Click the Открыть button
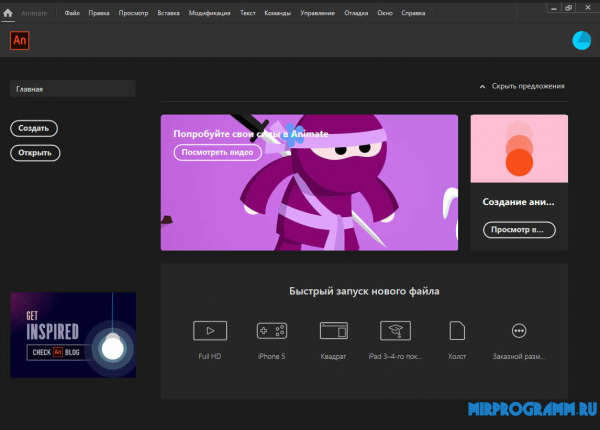This screenshot has height=430, width=600. tap(35, 153)
